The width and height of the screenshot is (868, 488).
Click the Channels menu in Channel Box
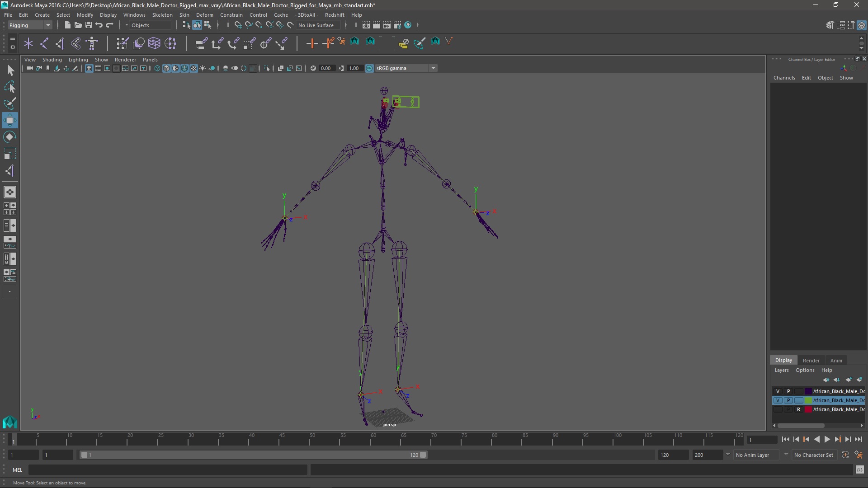[784, 78]
